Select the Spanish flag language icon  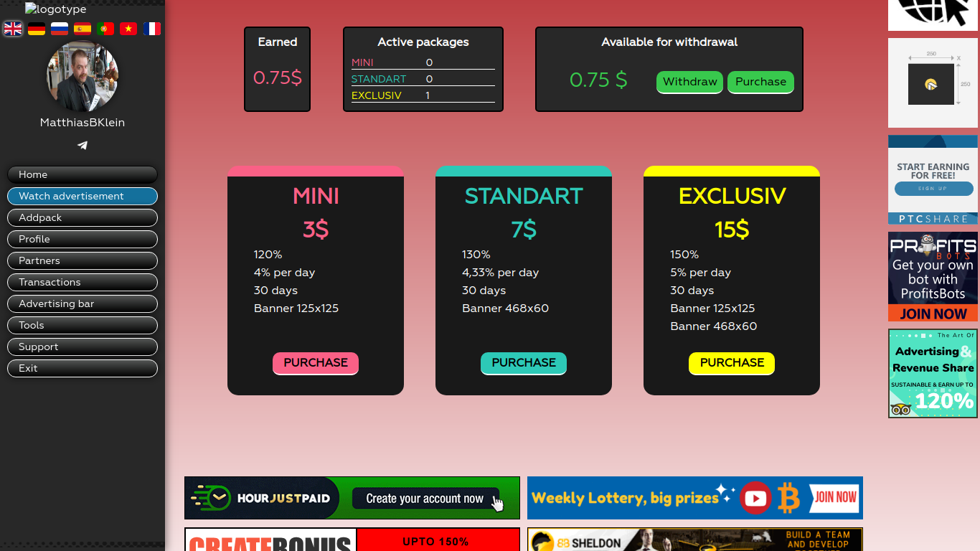click(83, 29)
